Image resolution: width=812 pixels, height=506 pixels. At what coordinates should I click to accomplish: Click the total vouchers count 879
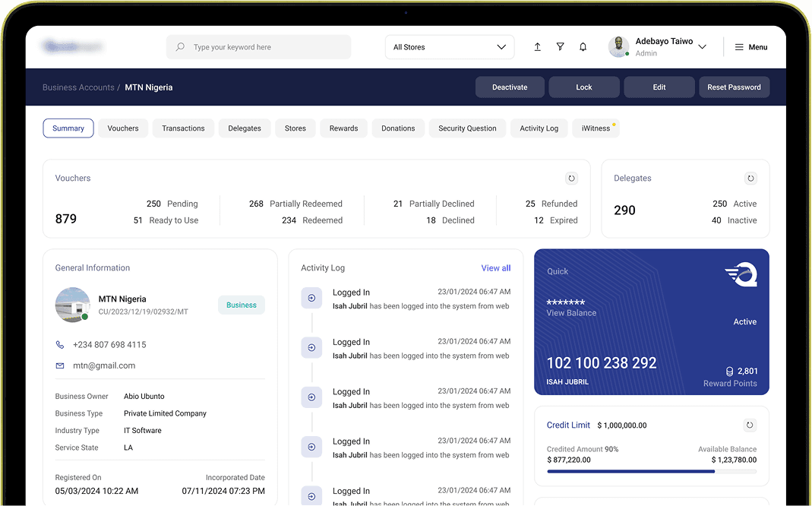(66, 219)
